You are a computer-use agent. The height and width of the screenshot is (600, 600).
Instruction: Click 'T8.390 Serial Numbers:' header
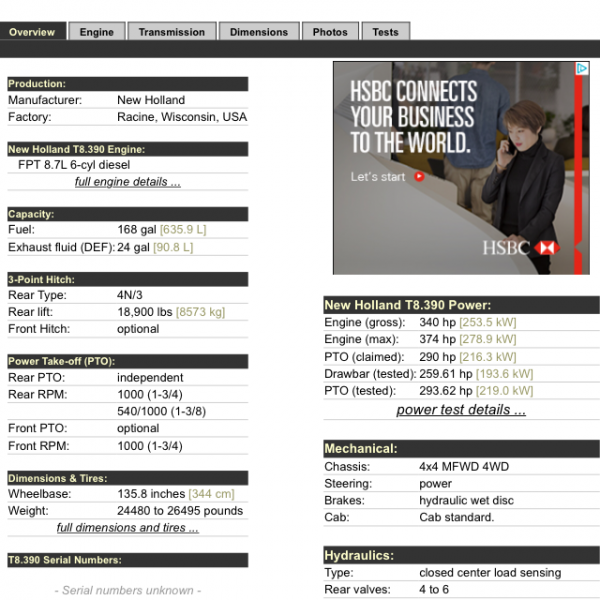pyautogui.click(x=128, y=560)
